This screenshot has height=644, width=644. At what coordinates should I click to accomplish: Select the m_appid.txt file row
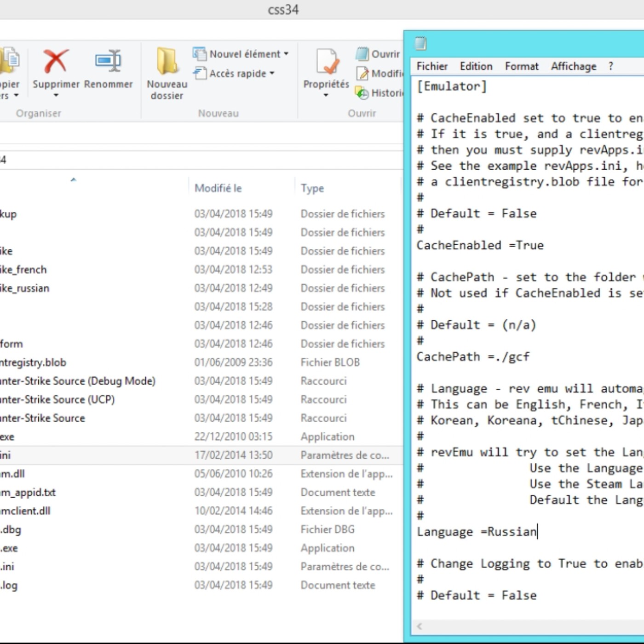(201, 492)
